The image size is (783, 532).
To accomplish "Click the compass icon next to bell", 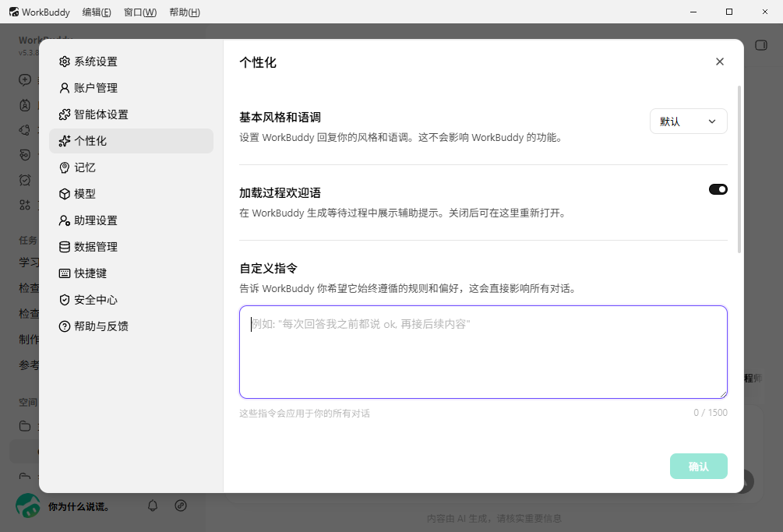I will [181, 506].
